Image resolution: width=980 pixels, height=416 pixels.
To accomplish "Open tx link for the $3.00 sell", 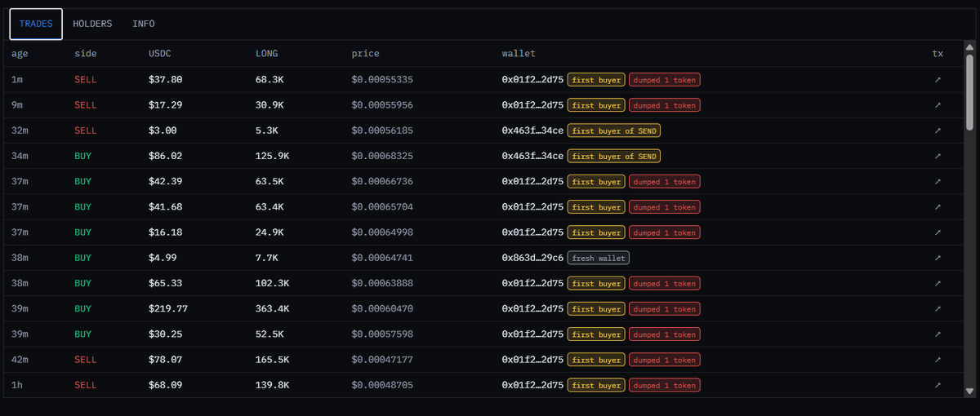I will click(x=938, y=131).
